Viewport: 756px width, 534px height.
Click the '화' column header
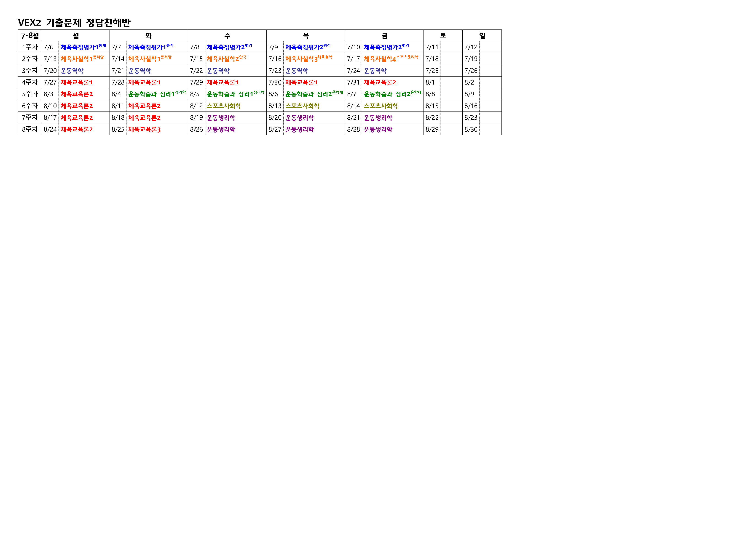pos(148,36)
